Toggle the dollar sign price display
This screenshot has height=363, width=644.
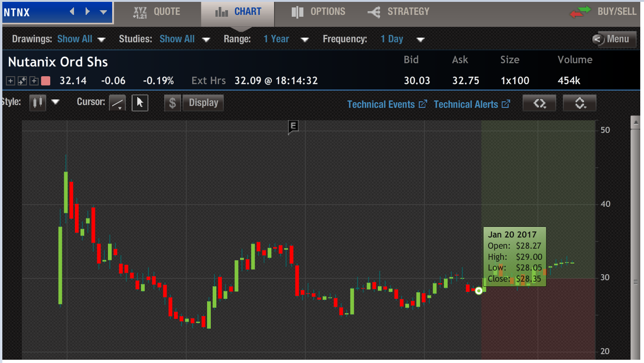(172, 103)
